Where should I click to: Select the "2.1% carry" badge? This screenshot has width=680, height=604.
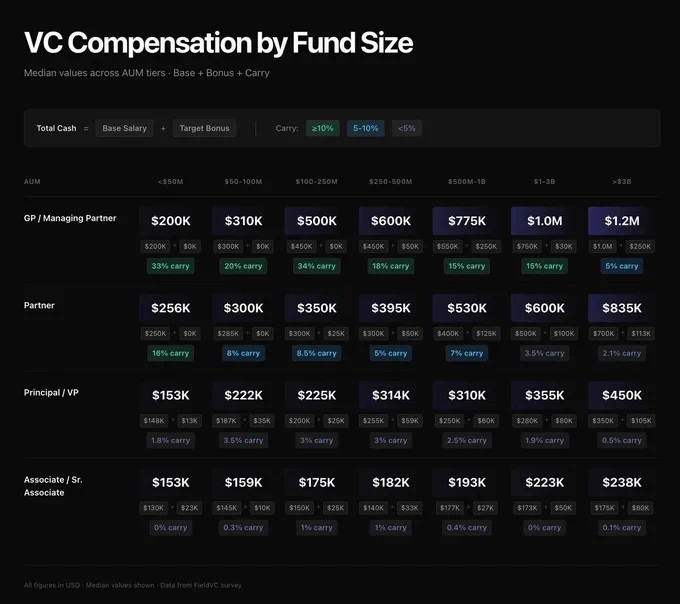(x=621, y=353)
